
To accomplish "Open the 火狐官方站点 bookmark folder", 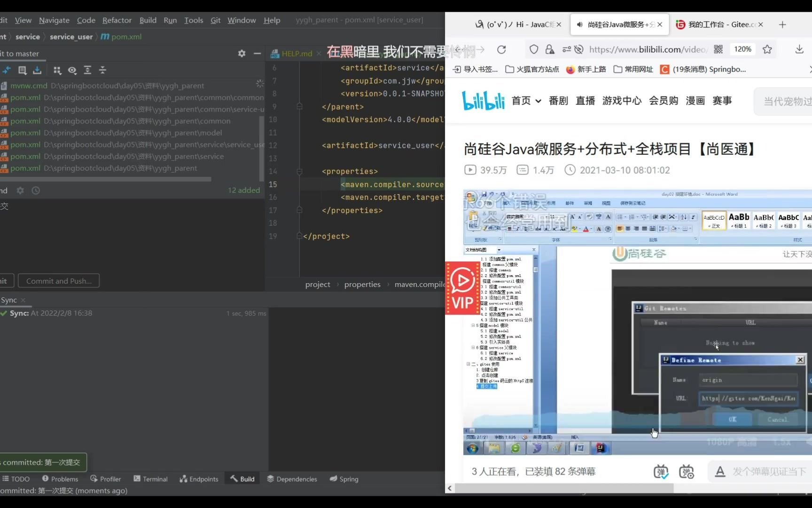I will [x=532, y=69].
